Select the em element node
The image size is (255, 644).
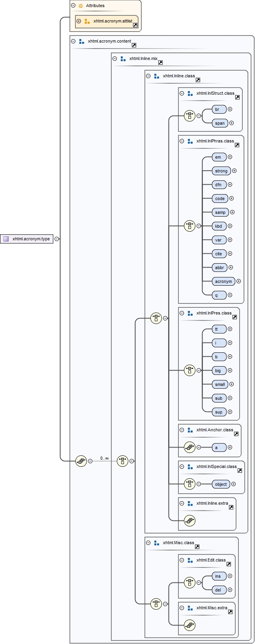(x=219, y=157)
